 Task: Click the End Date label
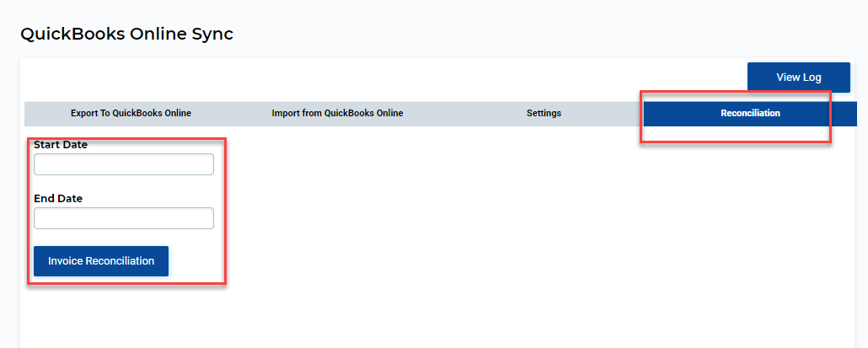pyautogui.click(x=58, y=199)
